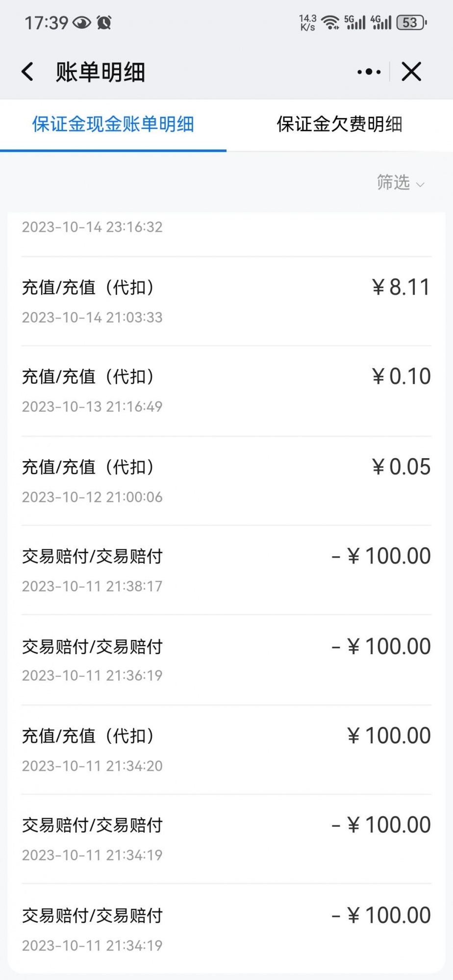
Task: Close the page with X icon
Action: click(411, 72)
